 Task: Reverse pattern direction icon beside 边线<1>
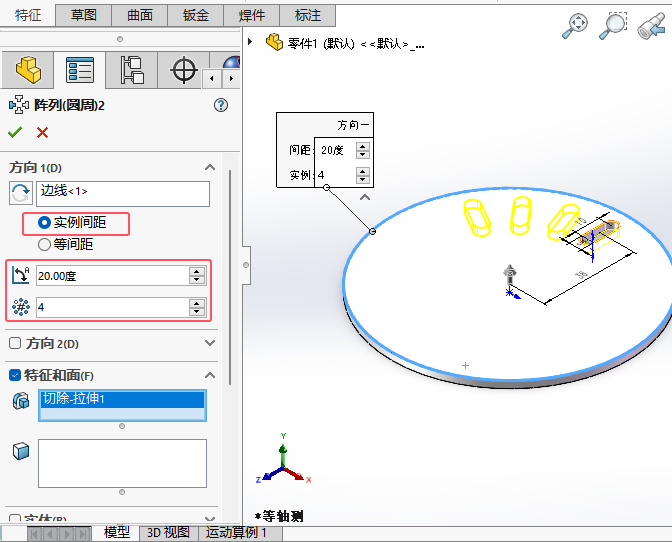point(20,193)
